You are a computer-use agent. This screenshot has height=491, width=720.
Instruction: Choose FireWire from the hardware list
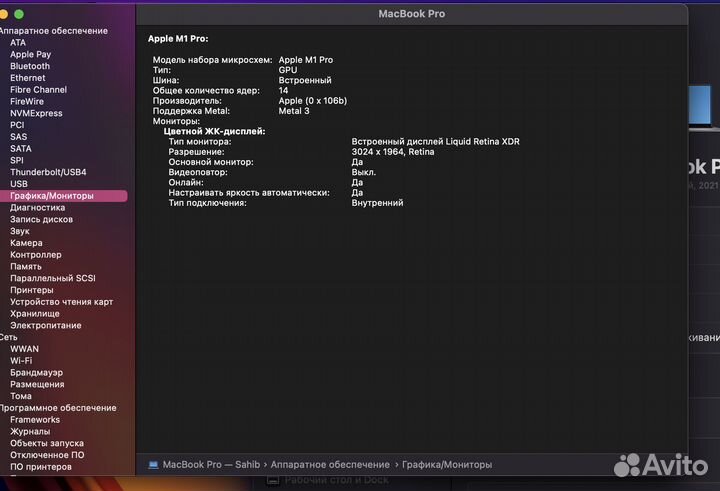point(27,102)
